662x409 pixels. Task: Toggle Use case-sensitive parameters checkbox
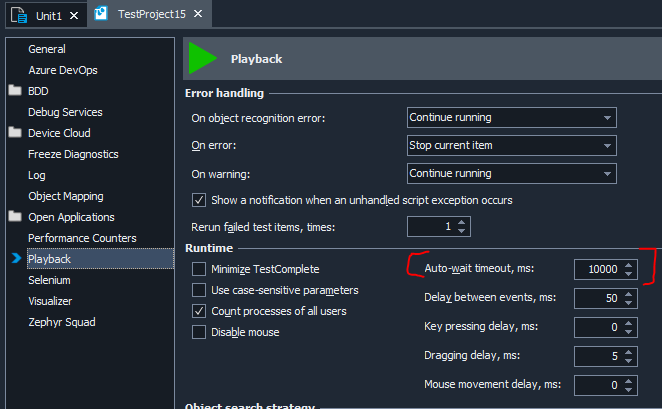point(199,290)
